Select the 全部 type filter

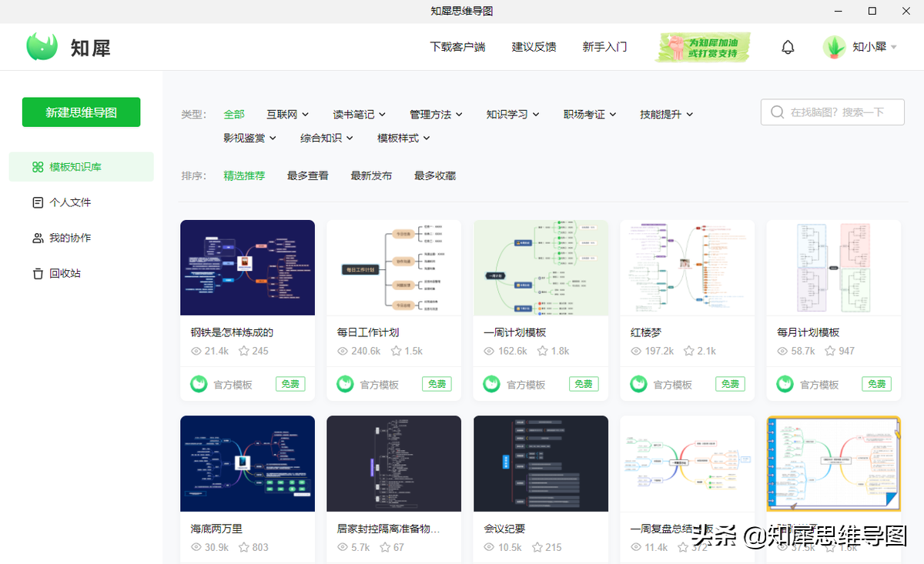[234, 114]
